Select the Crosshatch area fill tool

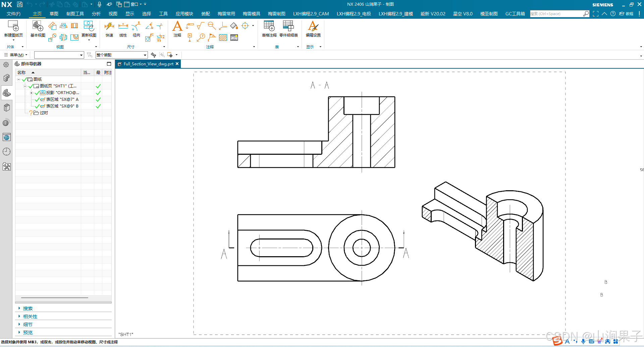tap(223, 38)
